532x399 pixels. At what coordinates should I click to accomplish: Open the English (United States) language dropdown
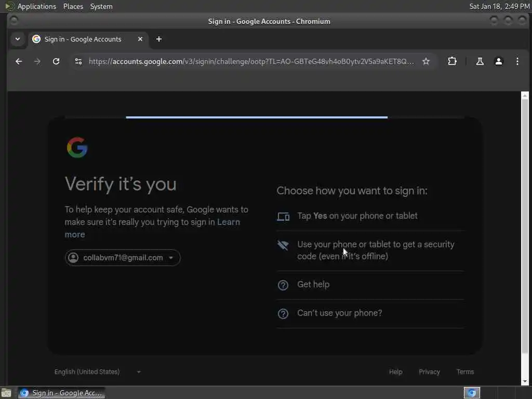(x=98, y=372)
